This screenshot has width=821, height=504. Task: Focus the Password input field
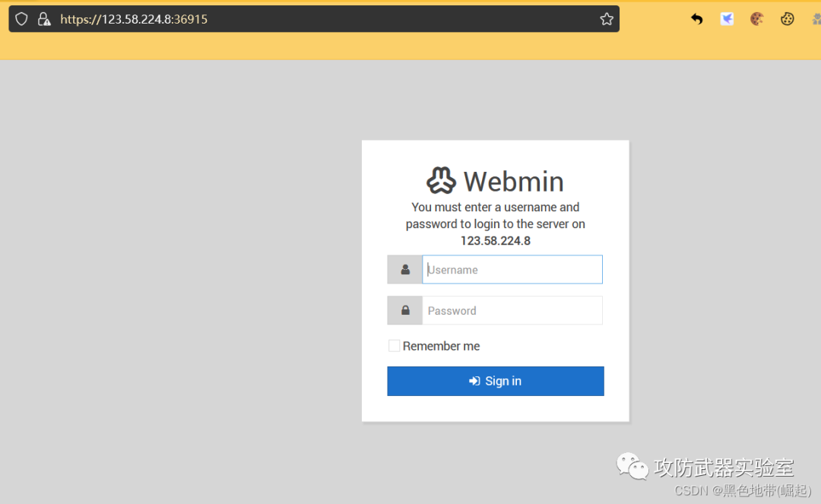512,310
